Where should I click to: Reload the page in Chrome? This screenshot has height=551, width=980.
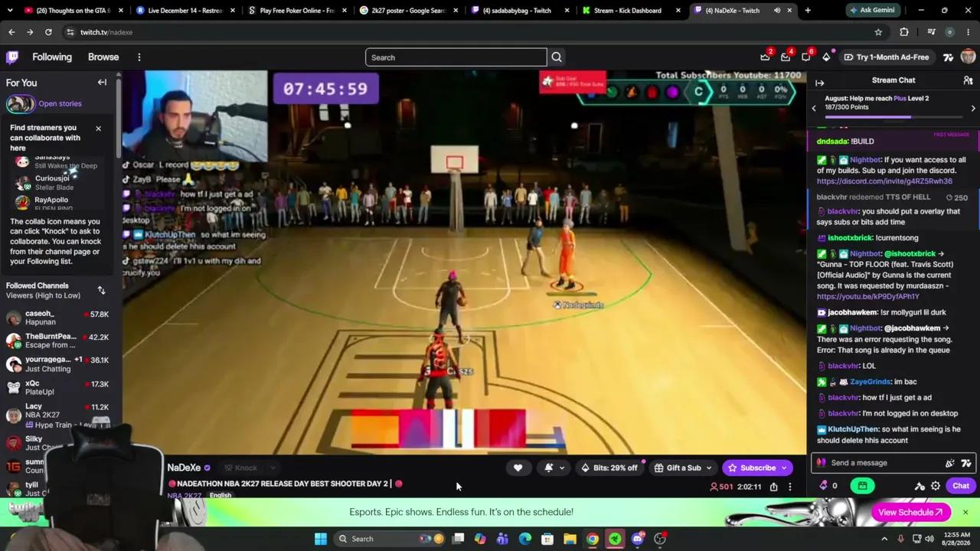(48, 32)
